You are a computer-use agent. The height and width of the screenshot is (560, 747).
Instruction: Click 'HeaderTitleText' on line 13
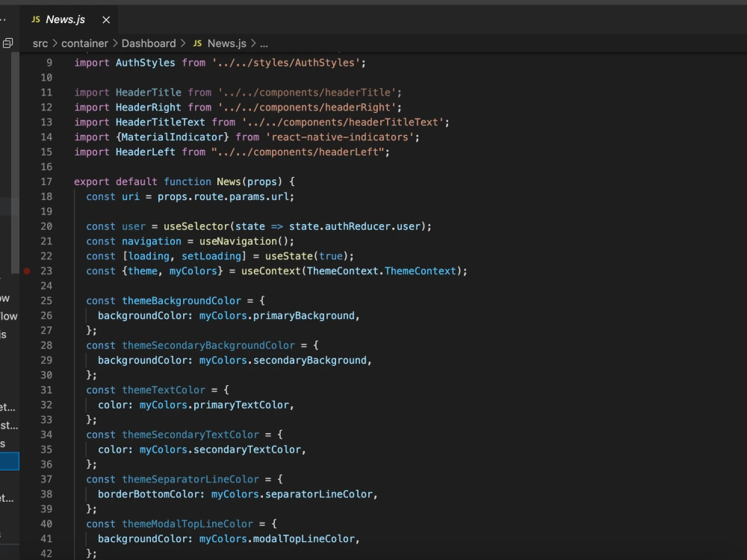[160, 122]
